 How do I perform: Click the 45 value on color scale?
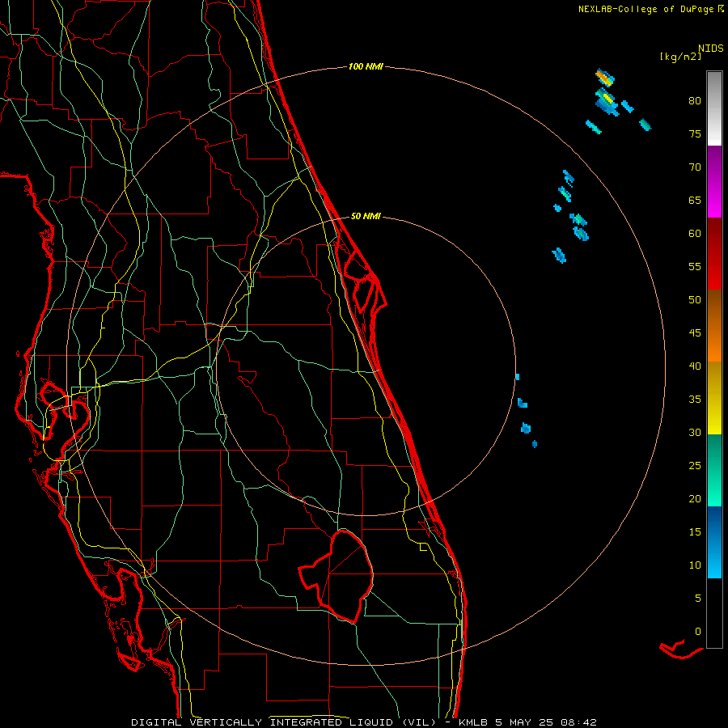click(x=695, y=333)
